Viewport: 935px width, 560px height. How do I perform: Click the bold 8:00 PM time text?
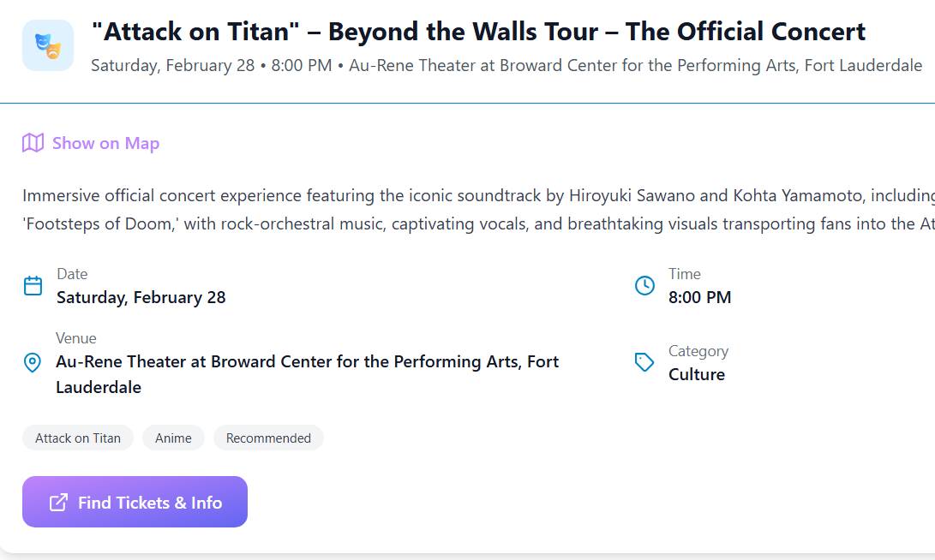698,297
